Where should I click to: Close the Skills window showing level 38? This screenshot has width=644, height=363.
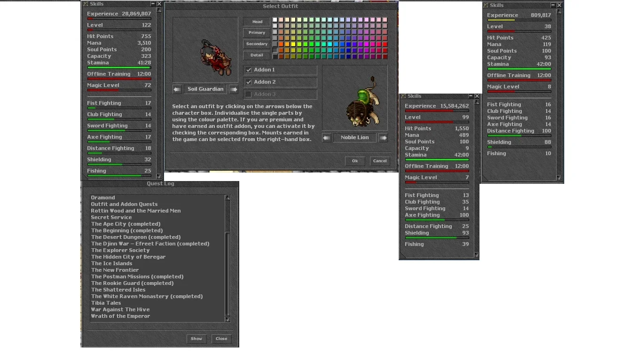(559, 5)
